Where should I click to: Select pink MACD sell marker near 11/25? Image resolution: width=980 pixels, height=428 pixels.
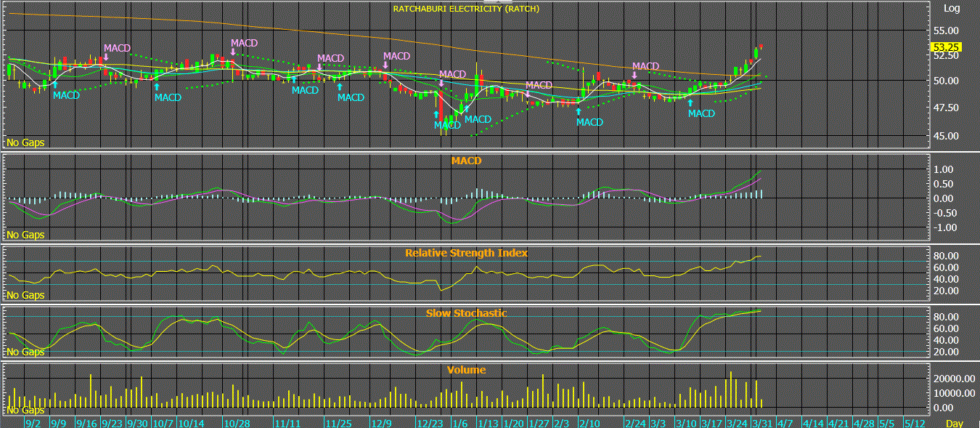point(330,58)
